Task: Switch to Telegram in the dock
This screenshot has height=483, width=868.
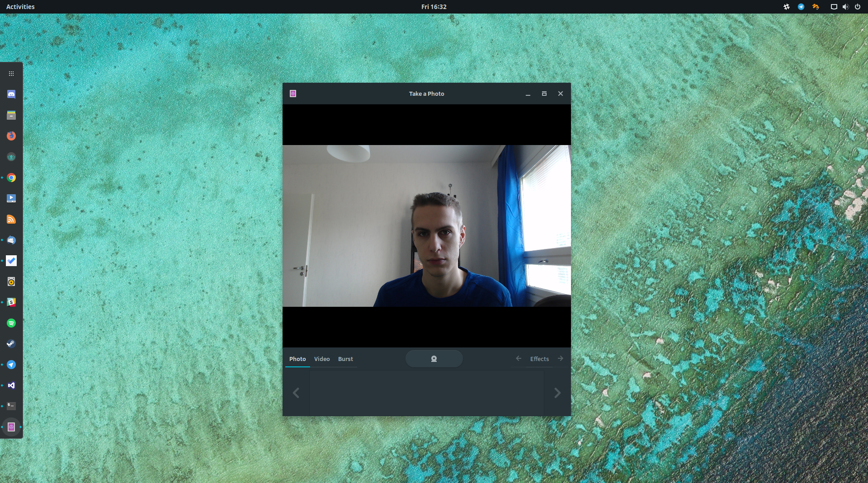Action: coord(11,365)
